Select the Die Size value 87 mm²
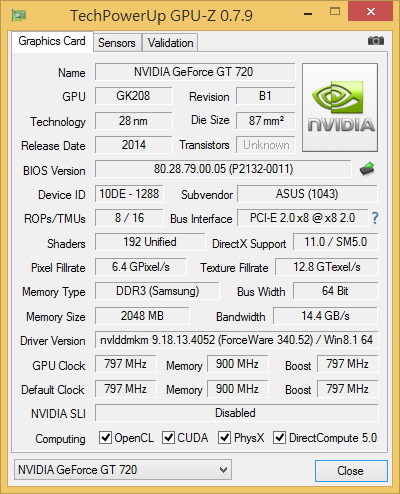400x494 pixels. pyautogui.click(x=266, y=121)
